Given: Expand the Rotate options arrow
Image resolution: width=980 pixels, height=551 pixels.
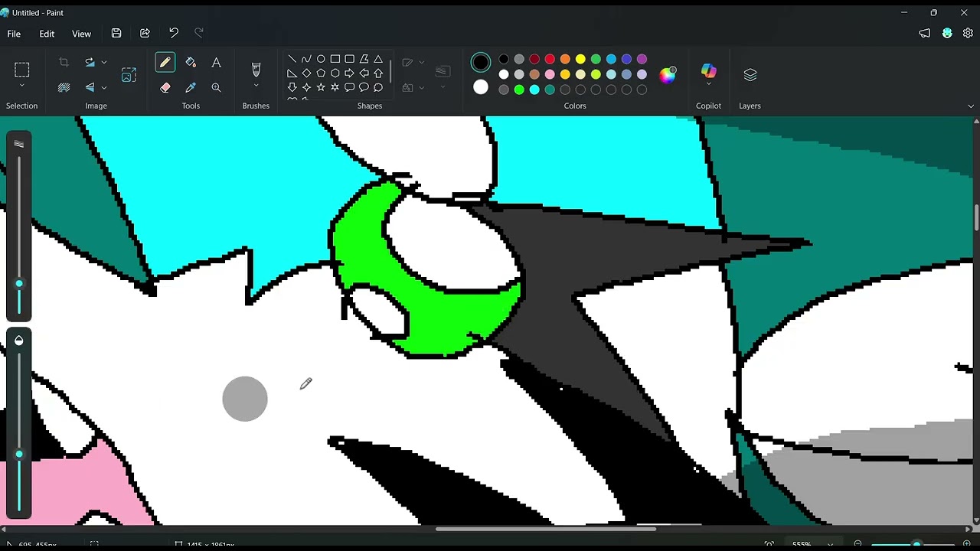Looking at the screenshot, I should pyautogui.click(x=104, y=62).
